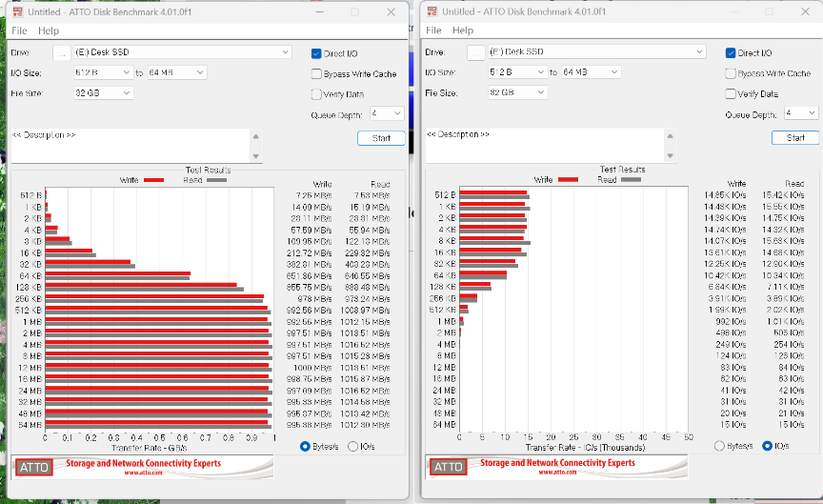Screen dimensions: 823x504
Task: Click 15.42K IO/s read value in right window
Action: click(784, 195)
